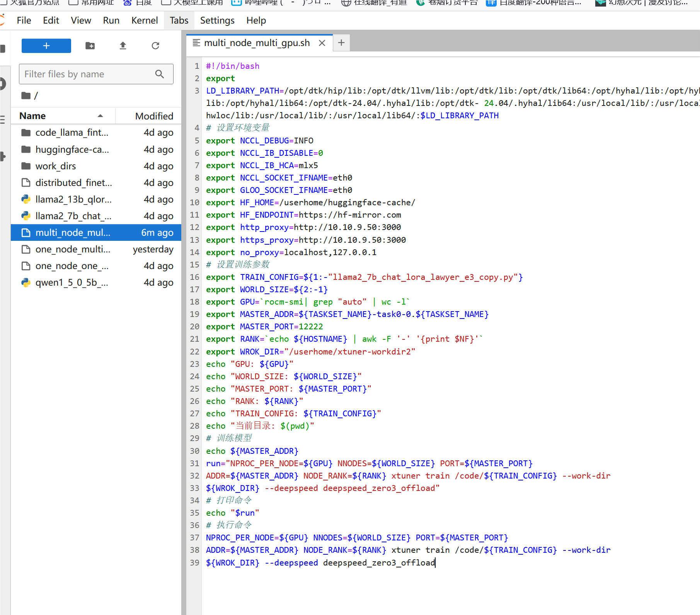Image resolution: width=700 pixels, height=615 pixels.
Task: Open the huggingface-ca... folder
Action: point(72,150)
